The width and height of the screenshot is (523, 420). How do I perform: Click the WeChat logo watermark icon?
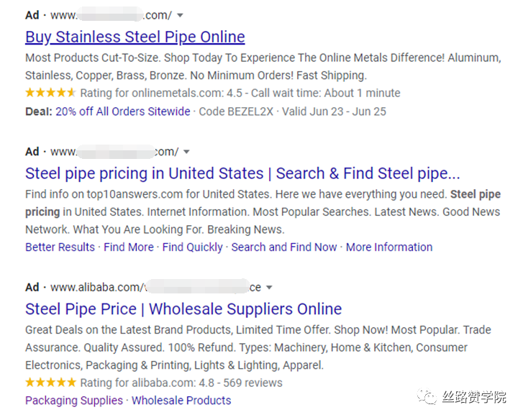[427, 396]
